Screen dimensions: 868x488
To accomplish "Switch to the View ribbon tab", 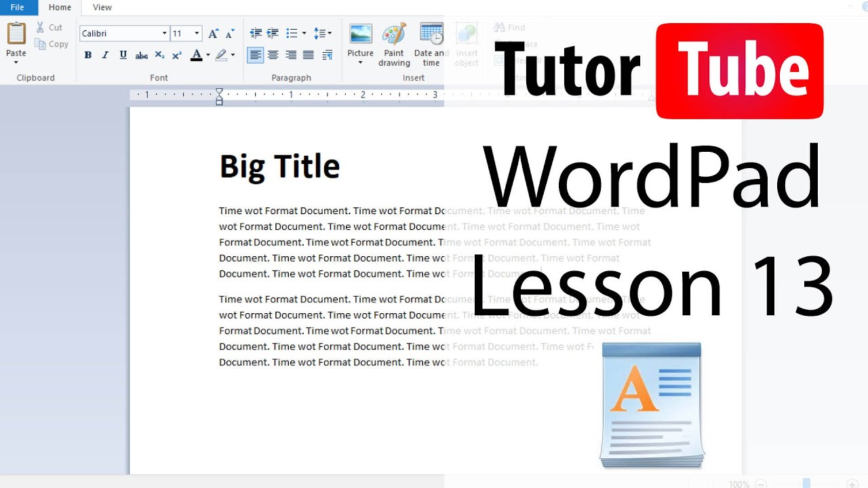I will click(x=102, y=7).
